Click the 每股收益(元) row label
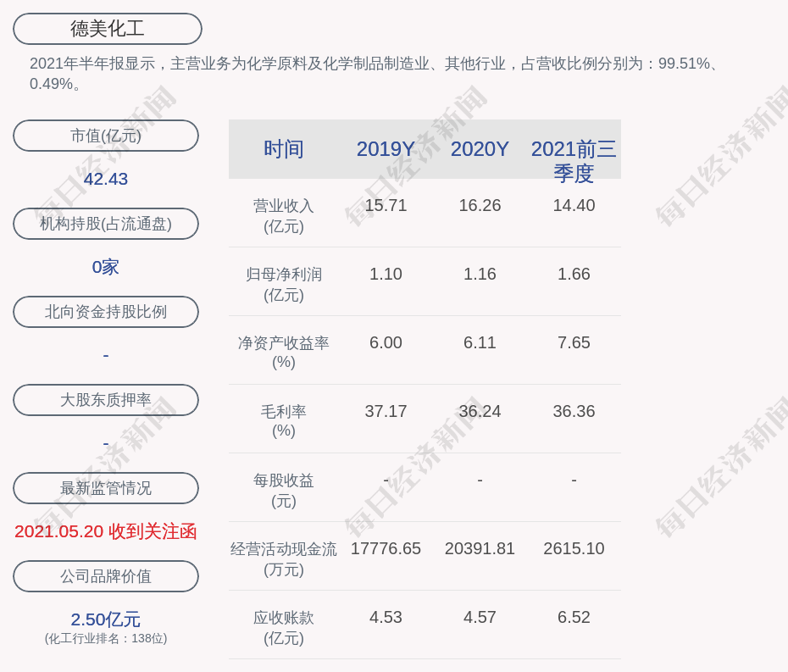This screenshot has width=788, height=672. tap(284, 491)
